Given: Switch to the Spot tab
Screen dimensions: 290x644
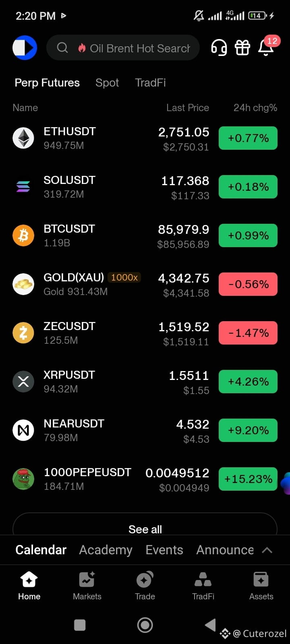Looking at the screenshot, I should pos(107,83).
